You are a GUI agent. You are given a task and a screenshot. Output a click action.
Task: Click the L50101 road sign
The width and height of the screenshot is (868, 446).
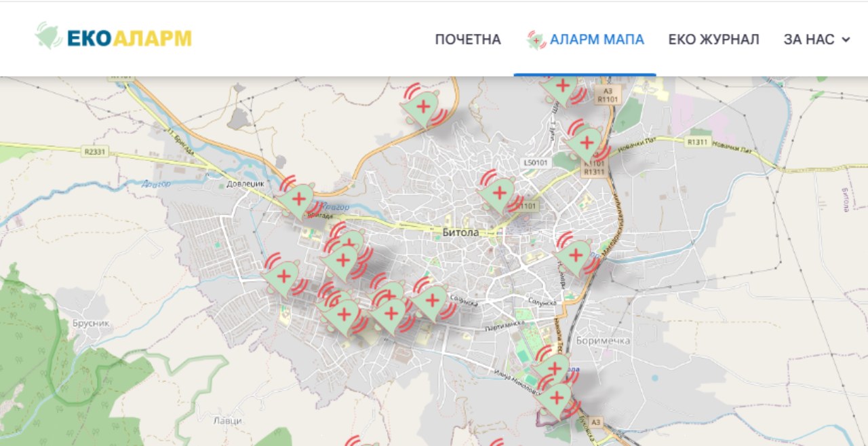[536, 163]
